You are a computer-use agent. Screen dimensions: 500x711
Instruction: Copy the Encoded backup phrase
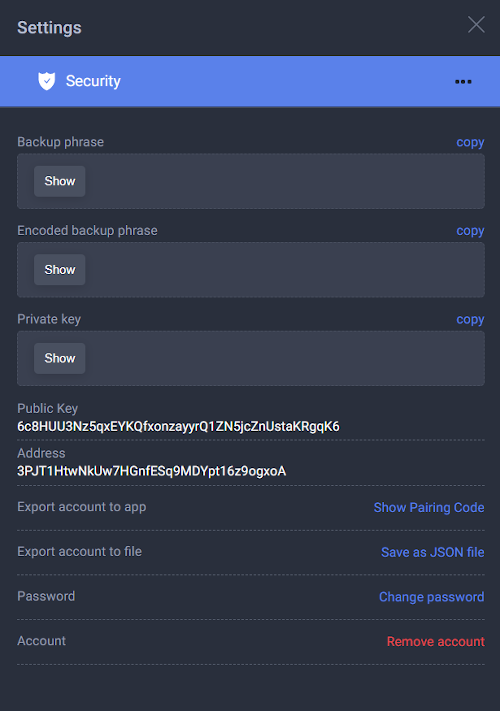470,231
